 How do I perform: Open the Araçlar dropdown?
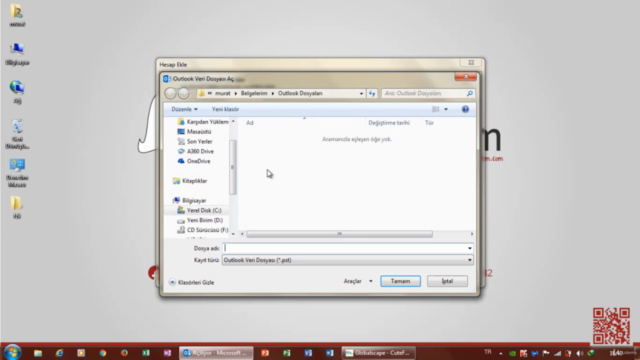(x=358, y=281)
